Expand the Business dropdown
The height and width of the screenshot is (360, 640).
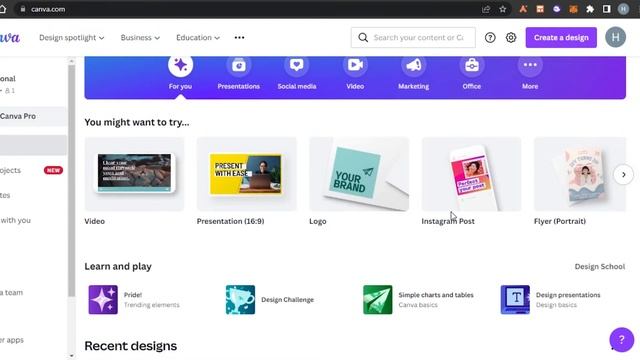(140, 38)
